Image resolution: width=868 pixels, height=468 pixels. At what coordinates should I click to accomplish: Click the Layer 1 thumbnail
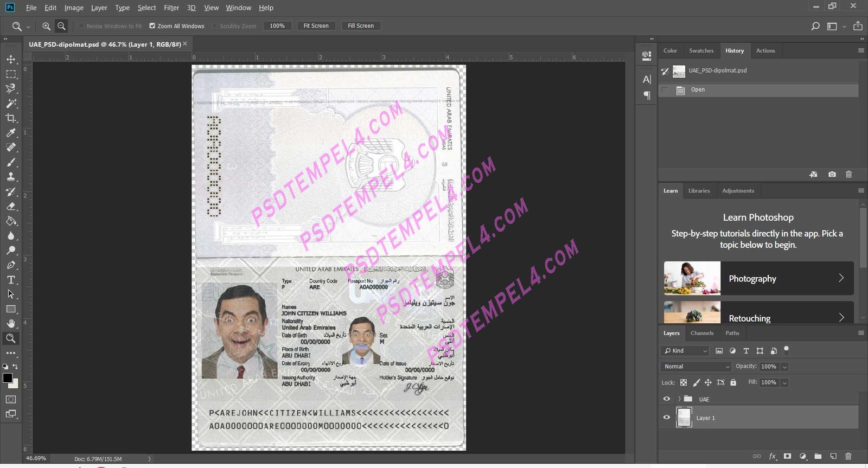tap(684, 418)
